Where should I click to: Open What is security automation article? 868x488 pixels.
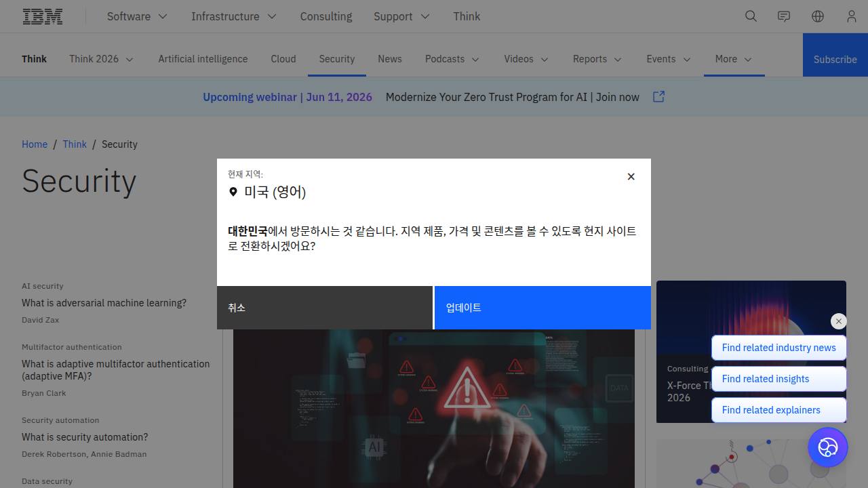pyautogui.click(x=85, y=437)
